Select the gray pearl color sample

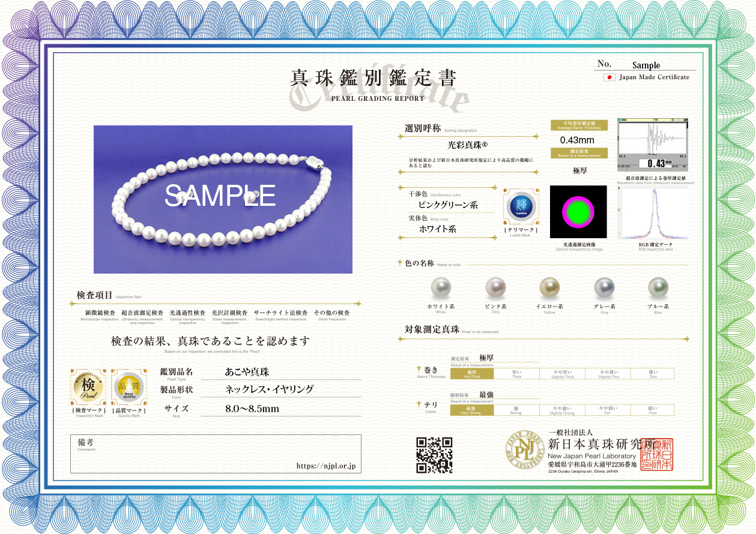click(604, 287)
